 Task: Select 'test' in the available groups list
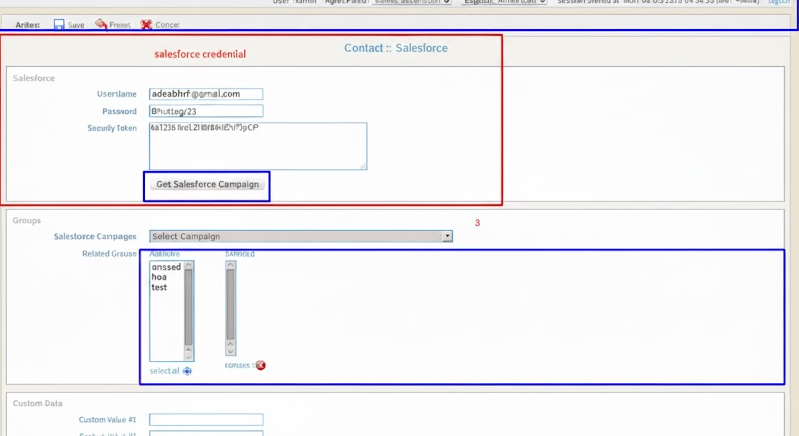pyautogui.click(x=159, y=287)
